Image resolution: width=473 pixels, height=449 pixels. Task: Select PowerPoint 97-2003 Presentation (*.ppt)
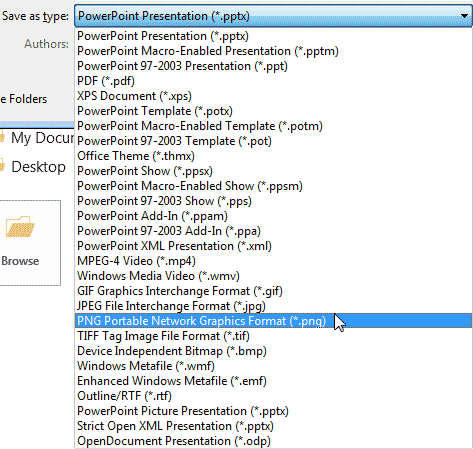click(x=273, y=66)
